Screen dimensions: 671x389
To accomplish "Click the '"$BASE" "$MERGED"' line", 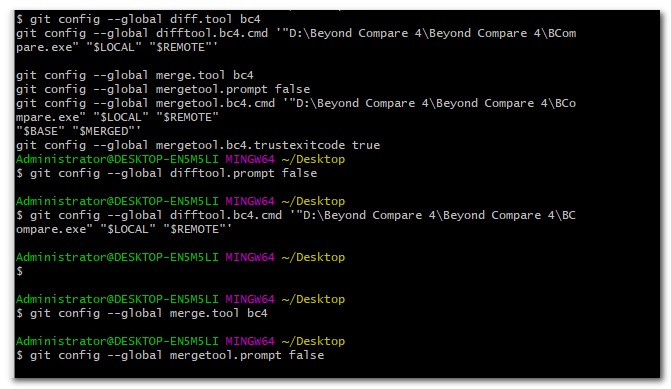I will click(78, 131).
